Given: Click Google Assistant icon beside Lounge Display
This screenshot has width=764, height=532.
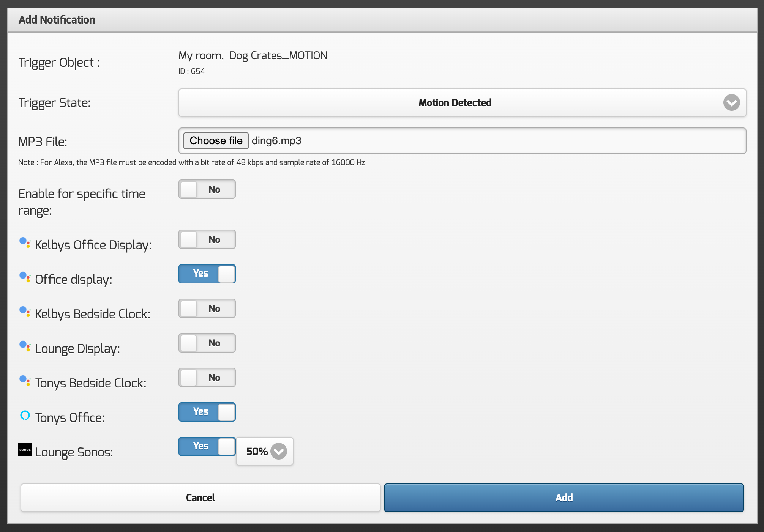Looking at the screenshot, I should tap(25, 346).
